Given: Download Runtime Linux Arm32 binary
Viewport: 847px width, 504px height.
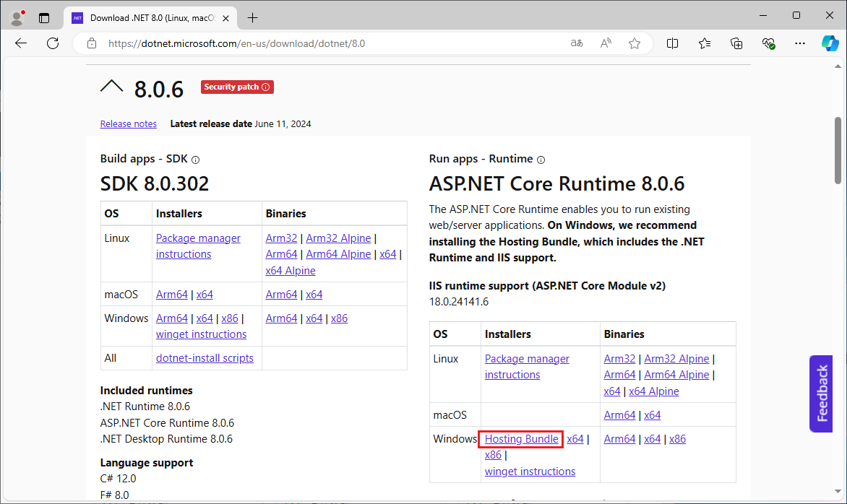Looking at the screenshot, I should pos(619,359).
